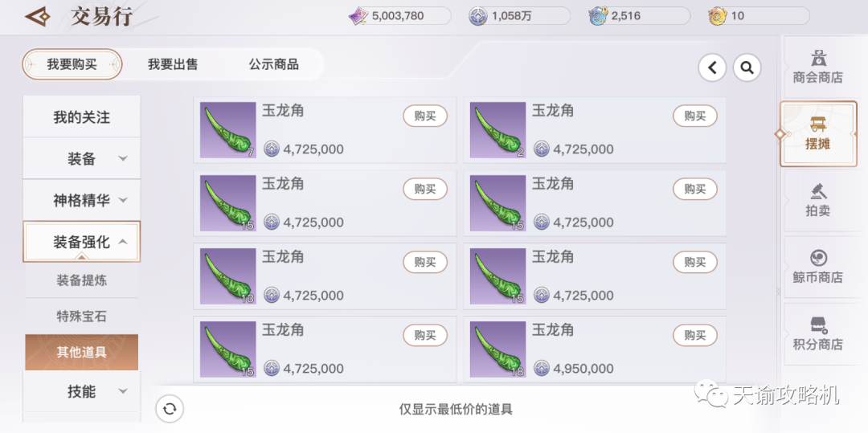Open 商会商店 in the right sidebar

coord(817,67)
